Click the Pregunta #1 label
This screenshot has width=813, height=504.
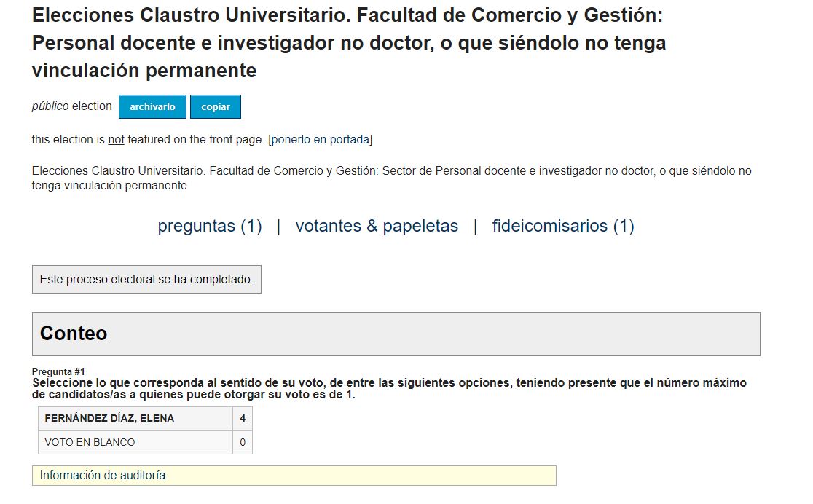[58, 371]
